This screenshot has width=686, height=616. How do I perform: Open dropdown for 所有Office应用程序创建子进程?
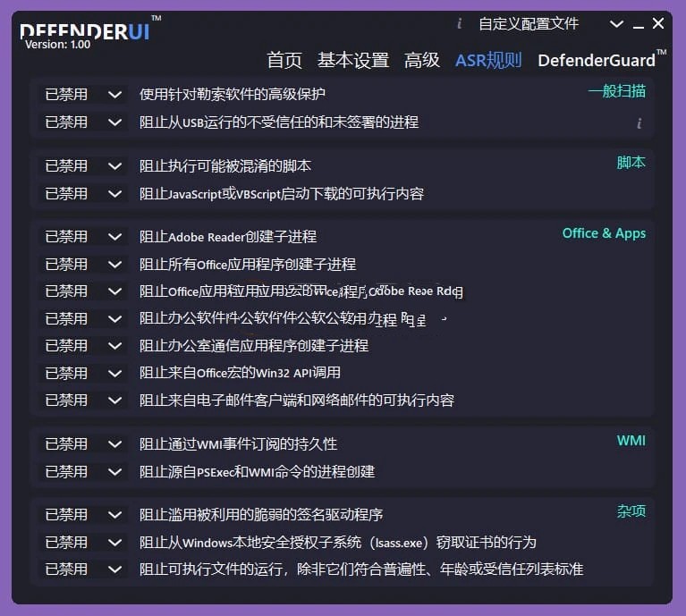coord(83,265)
